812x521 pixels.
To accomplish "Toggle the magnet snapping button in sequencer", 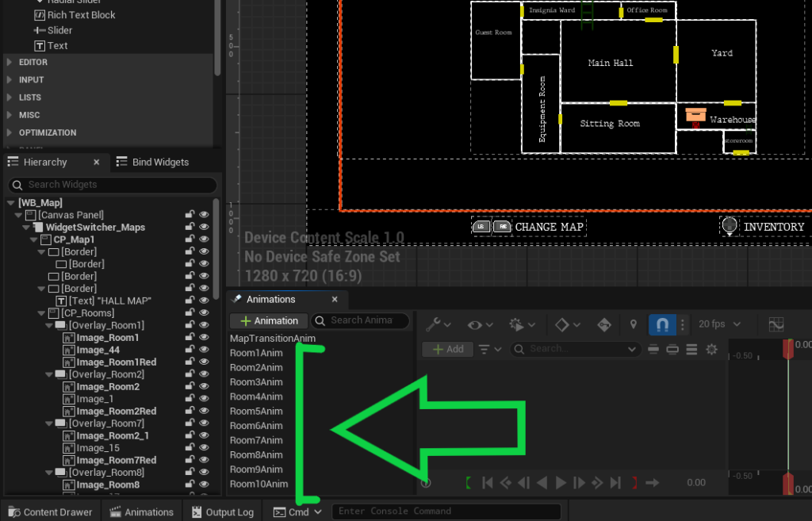I will (661, 324).
